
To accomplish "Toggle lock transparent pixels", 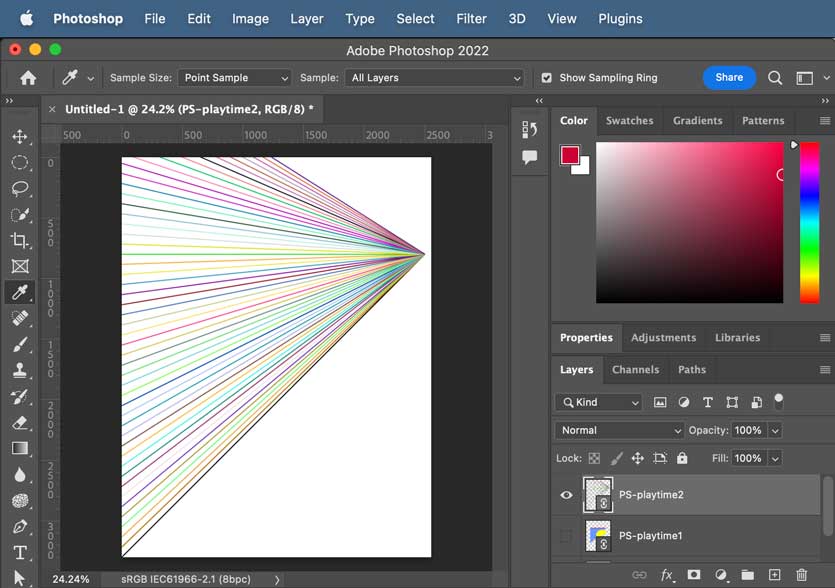I will [594, 458].
